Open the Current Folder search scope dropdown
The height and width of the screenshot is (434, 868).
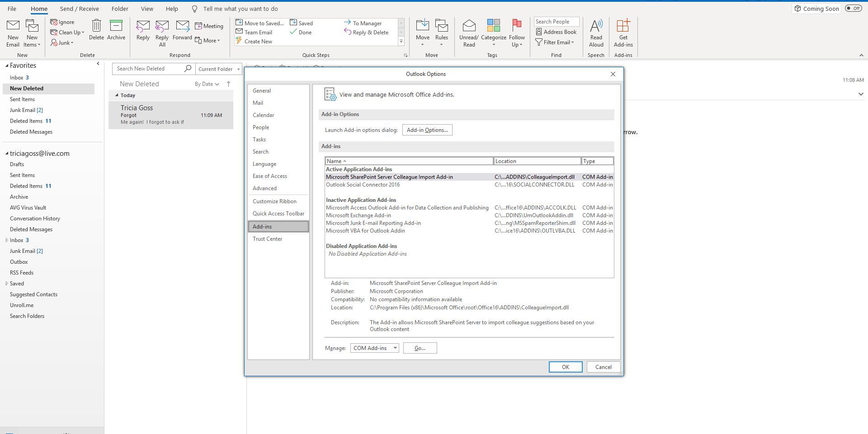pyautogui.click(x=219, y=69)
